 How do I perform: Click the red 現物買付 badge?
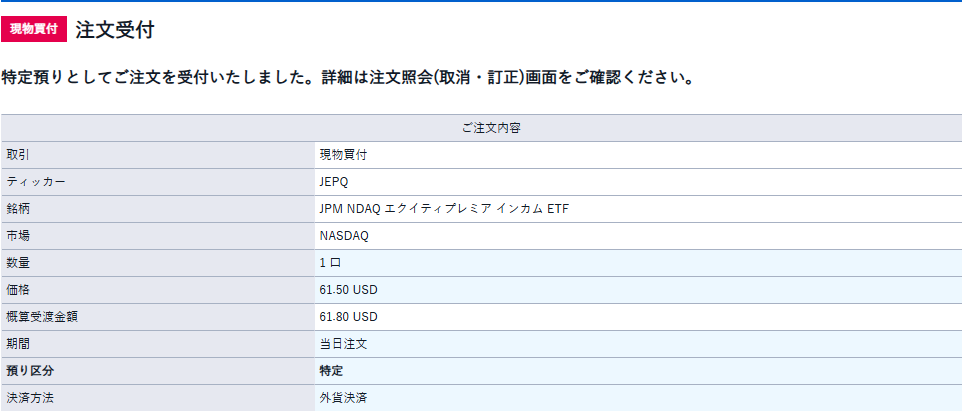(x=34, y=29)
